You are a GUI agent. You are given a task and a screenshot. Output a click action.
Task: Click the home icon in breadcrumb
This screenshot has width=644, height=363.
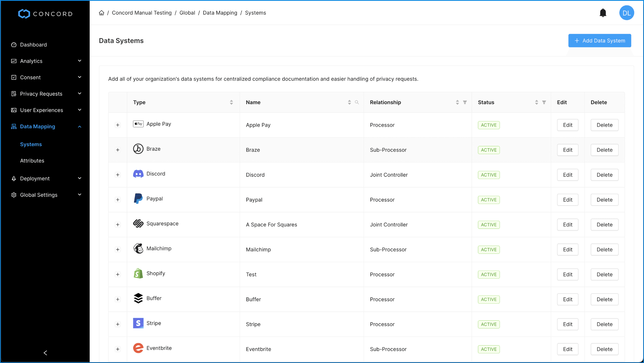(x=101, y=13)
